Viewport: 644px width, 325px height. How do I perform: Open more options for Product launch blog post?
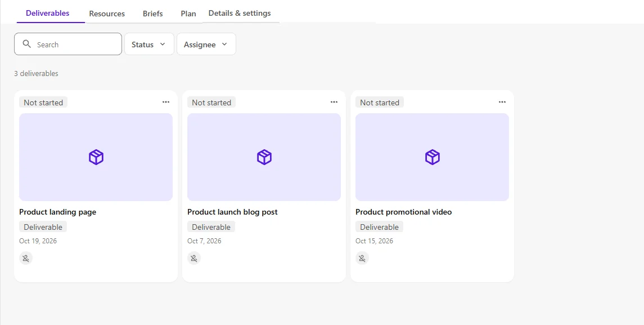coord(334,102)
